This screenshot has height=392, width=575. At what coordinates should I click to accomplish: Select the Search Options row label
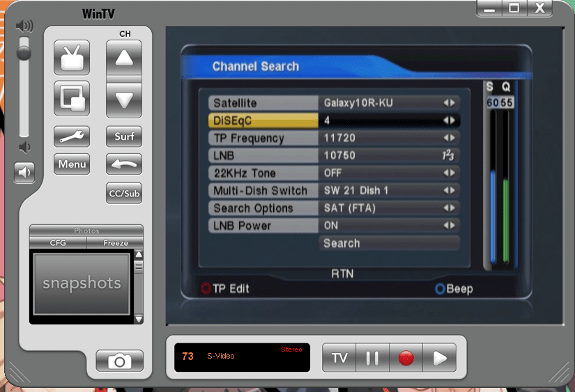[x=263, y=208]
